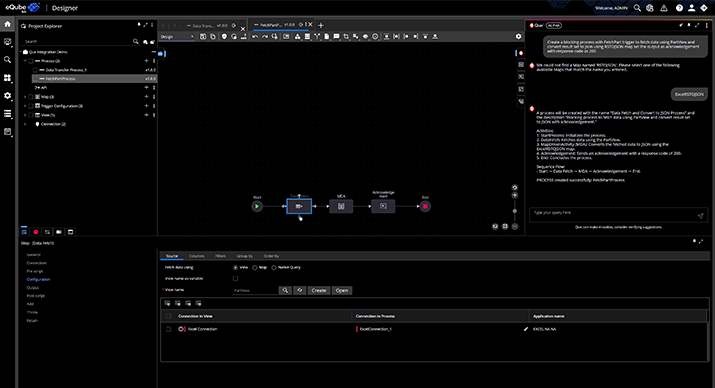
Task: Tick the Process (2) folder checkbox
Action: (31, 61)
